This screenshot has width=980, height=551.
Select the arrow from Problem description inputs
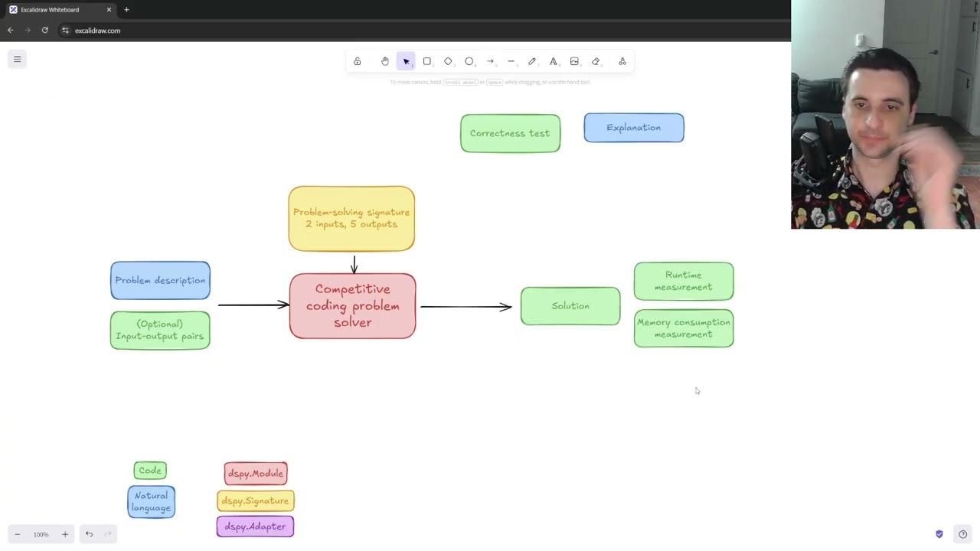[253, 305]
